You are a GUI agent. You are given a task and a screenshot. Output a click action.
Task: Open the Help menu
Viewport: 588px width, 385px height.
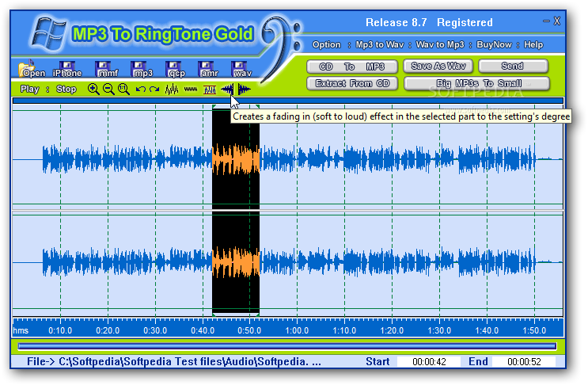click(533, 44)
